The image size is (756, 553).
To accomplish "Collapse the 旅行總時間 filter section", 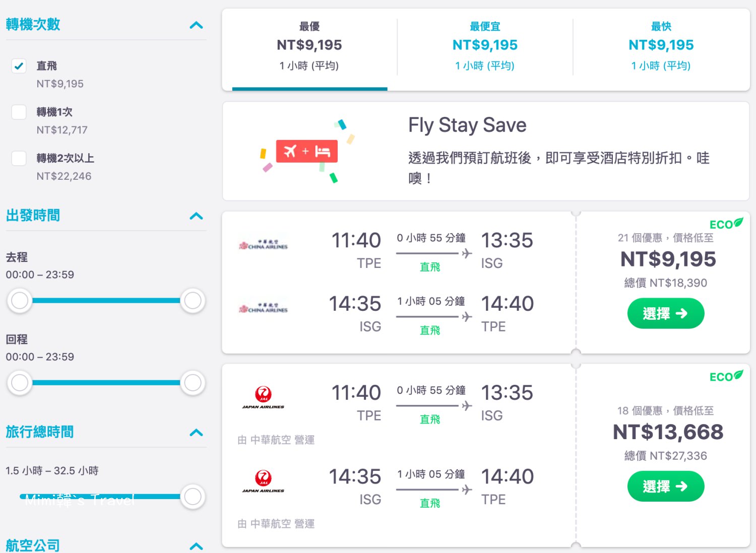I will pos(196,433).
